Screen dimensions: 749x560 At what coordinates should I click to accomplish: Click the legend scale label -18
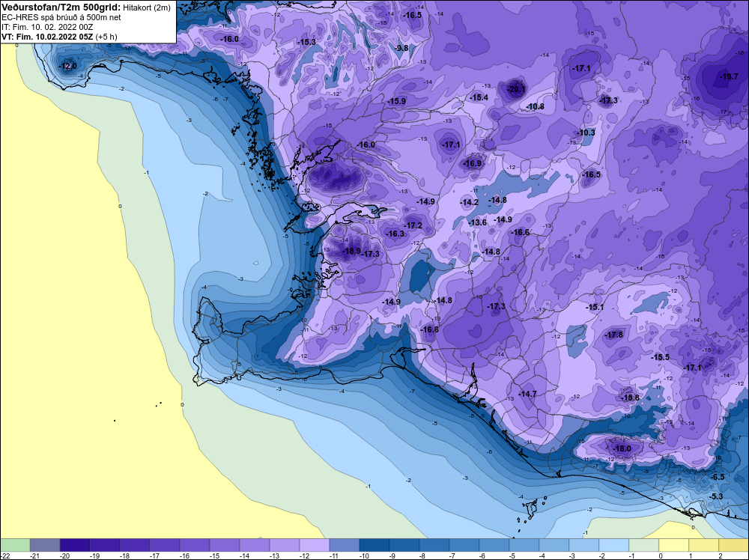pos(124,556)
